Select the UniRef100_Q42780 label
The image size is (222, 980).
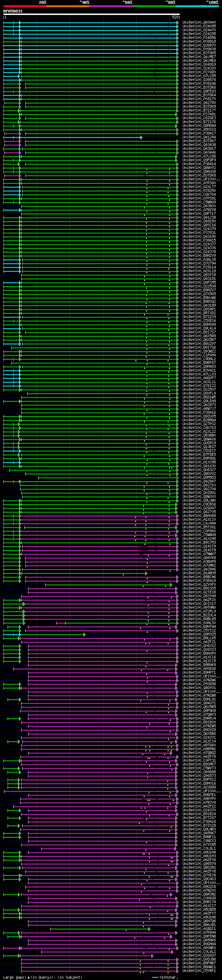point(199,103)
